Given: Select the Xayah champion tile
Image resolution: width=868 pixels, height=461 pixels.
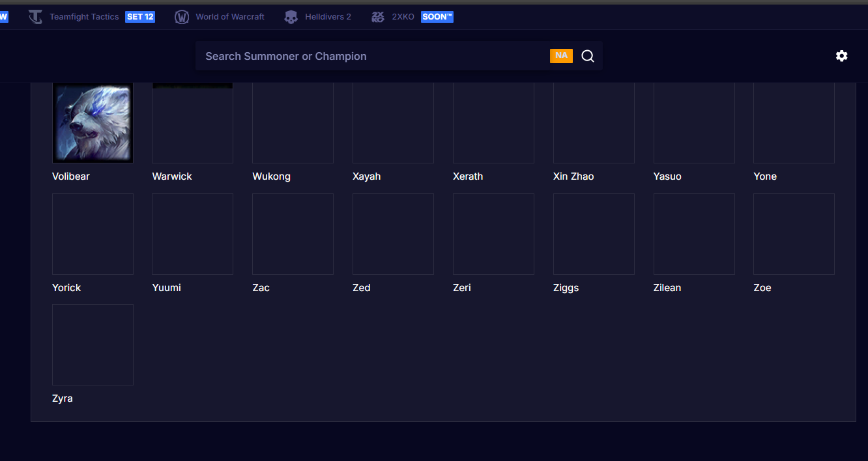Looking at the screenshot, I should pyautogui.click(x=393, y=122).
